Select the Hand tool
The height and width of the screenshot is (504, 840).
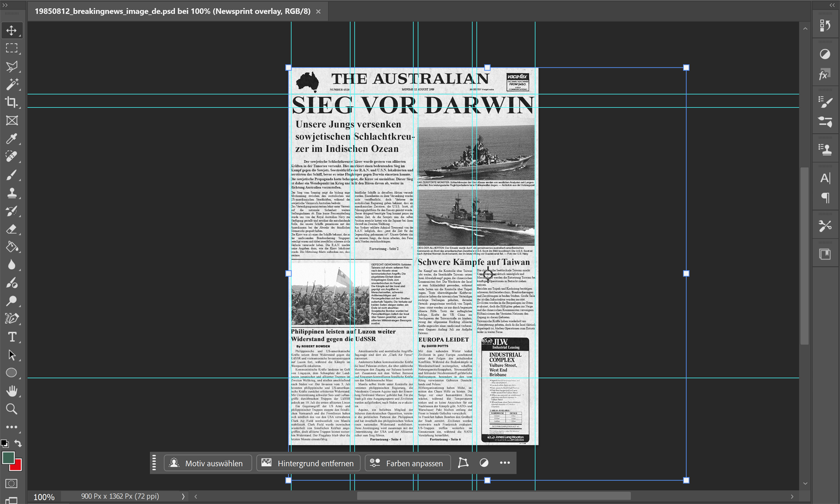(x=11, y=391)
